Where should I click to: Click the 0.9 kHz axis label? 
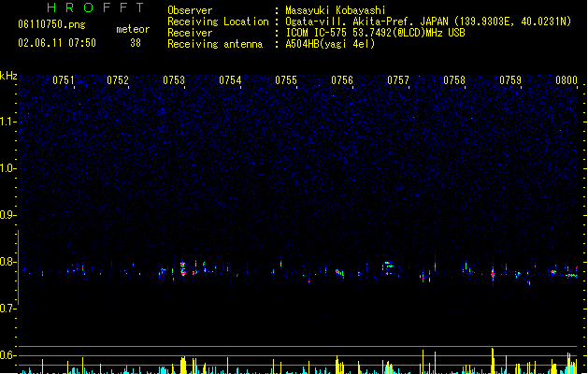coord(7,215)
